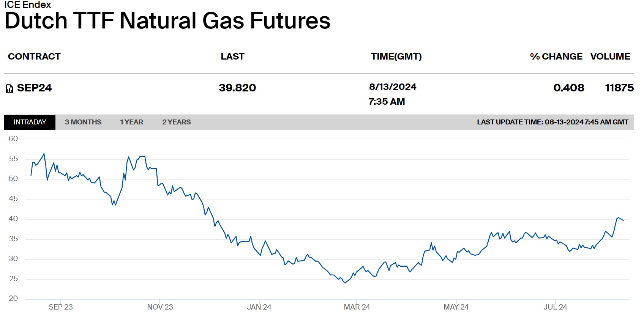Select the 3 MONTHS chart range
This screenshot has height=316, width=644.
coord(83,122)
